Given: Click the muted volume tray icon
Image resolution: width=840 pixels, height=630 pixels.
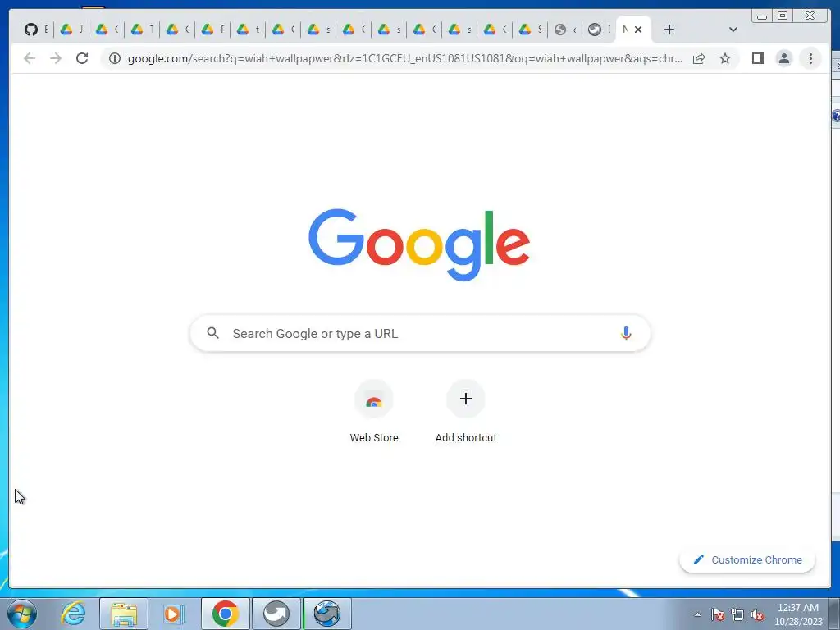Looking at the screenshot, I should click(x=757, y=615).
